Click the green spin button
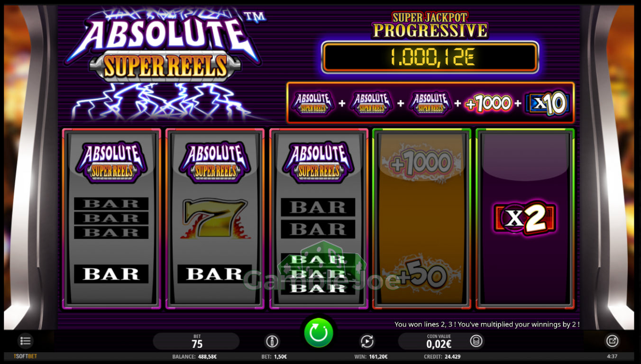The image size is (641, 364). tap(319, 333)
